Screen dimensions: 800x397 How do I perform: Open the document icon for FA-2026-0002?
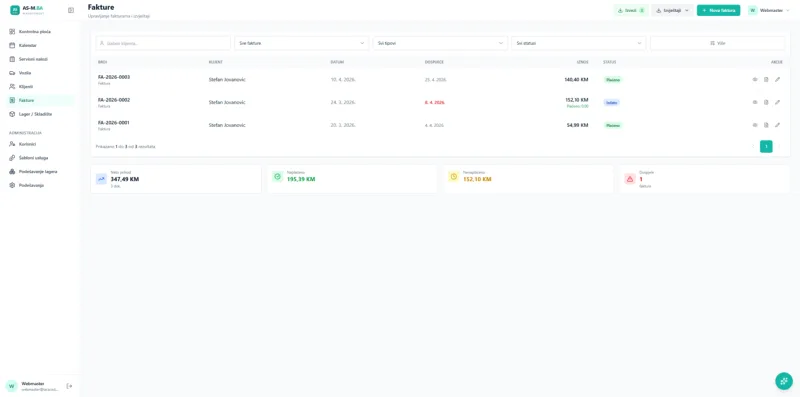tap(766, 103)
